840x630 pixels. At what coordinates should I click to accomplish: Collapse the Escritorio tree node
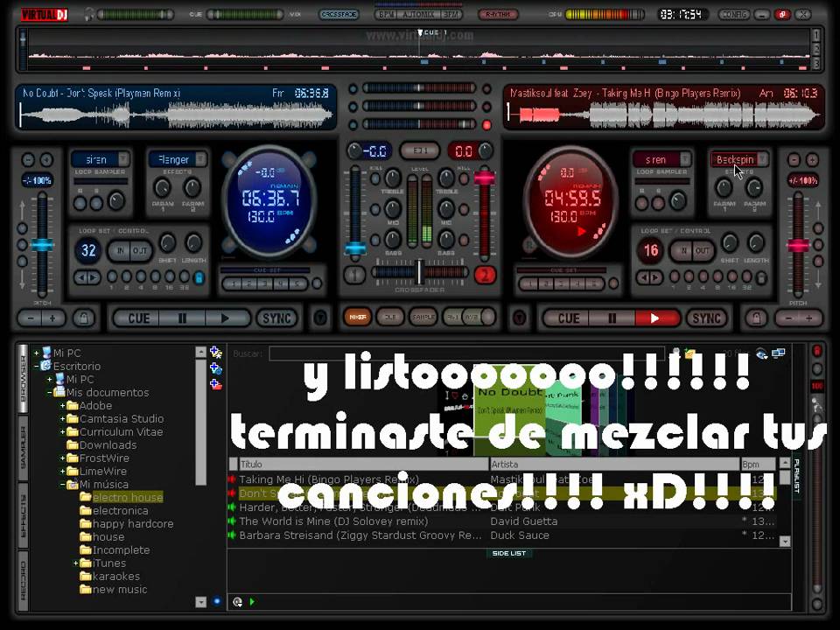37,366
